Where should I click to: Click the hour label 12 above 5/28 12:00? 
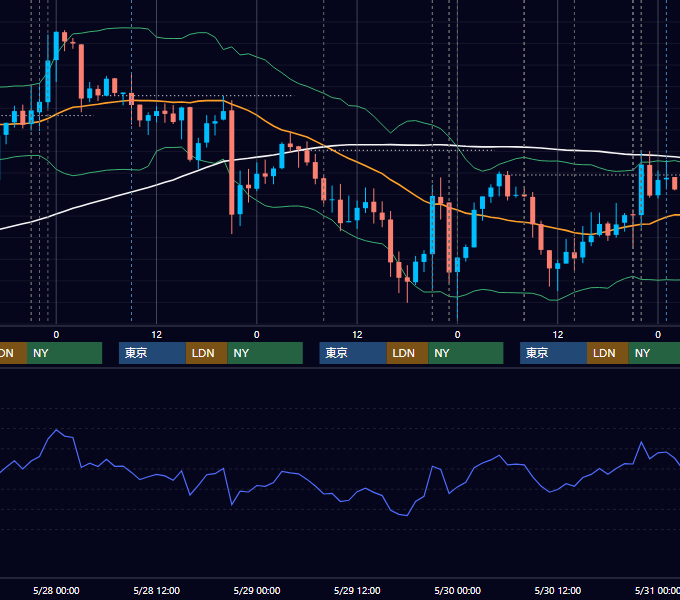pyautogui.click(x=157, y=335)
